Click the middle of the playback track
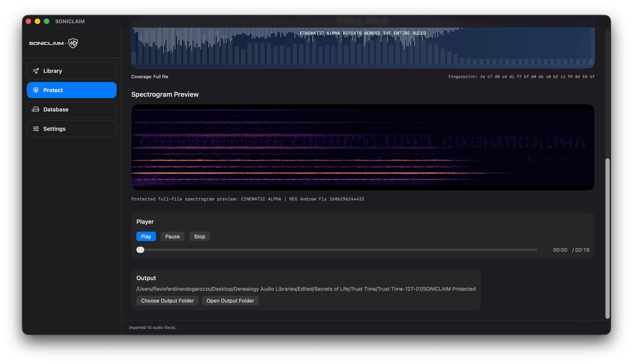The image size is (633, 364). (337, 250)
